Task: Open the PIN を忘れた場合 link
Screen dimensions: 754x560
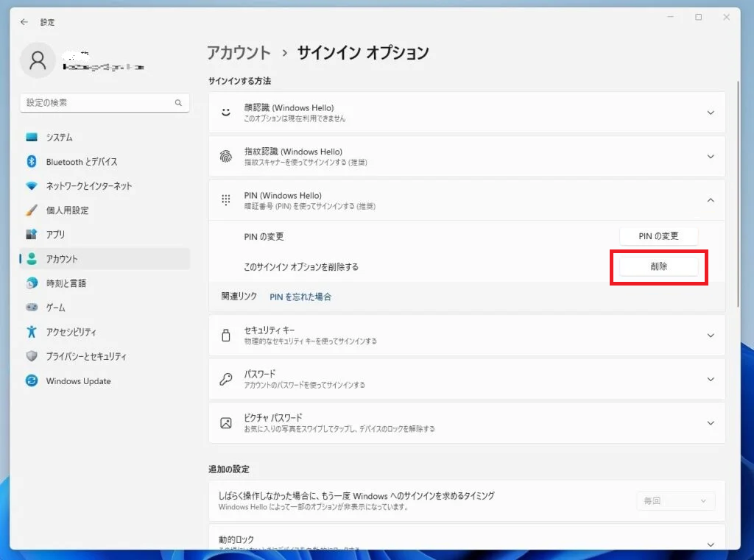Action: click(300, 297)
